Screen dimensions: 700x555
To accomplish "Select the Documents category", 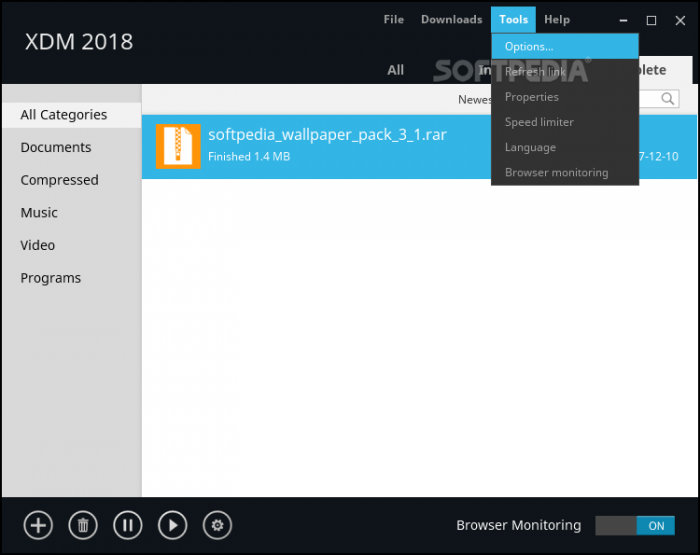I will (x=72, y=147).
